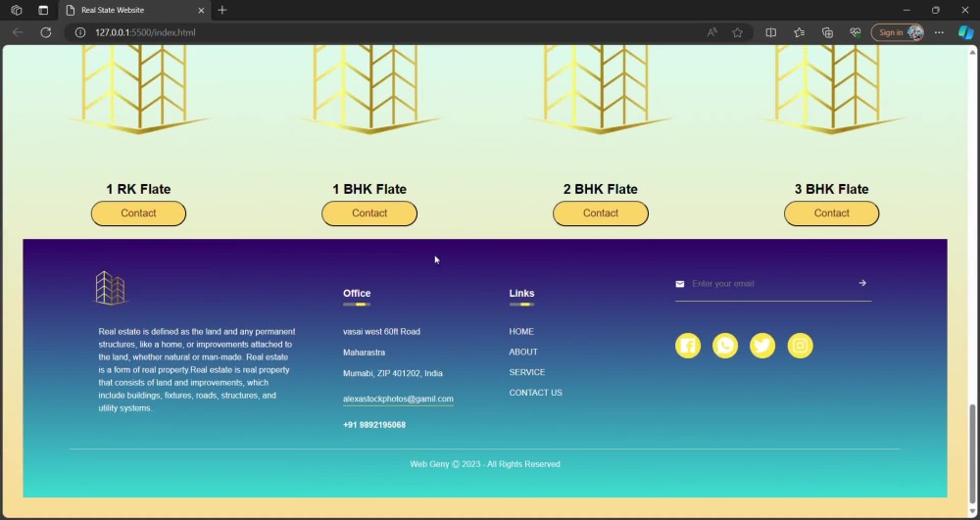
Task: Submit email with the arrow icon
Action: 862,283
